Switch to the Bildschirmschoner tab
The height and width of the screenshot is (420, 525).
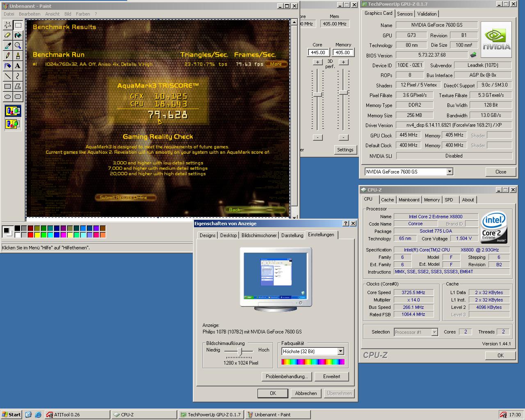(x=259, y=235)
